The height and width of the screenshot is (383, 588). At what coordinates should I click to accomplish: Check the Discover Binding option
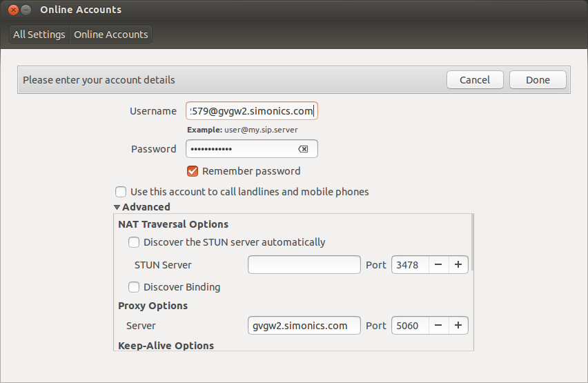[x=134, y=287]
